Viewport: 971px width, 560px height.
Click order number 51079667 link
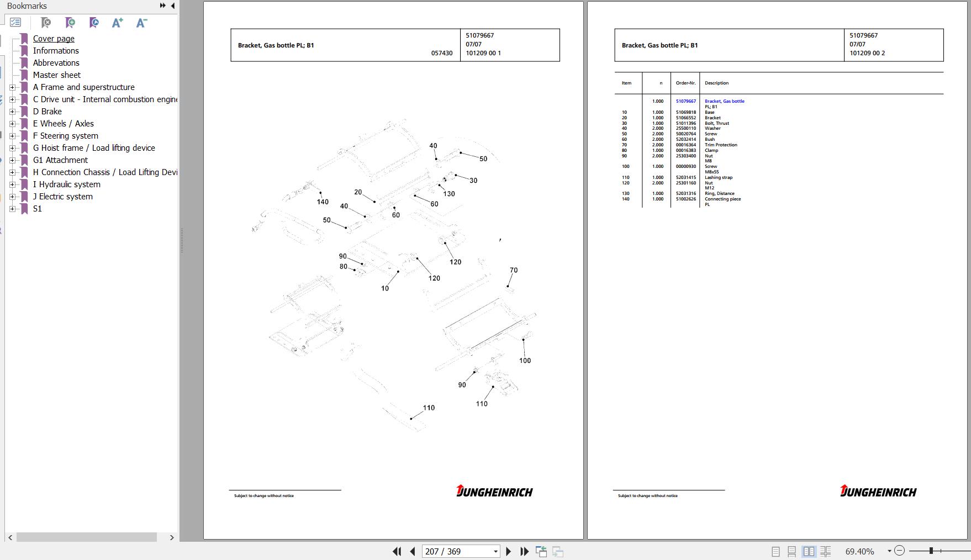pos(685,101)
